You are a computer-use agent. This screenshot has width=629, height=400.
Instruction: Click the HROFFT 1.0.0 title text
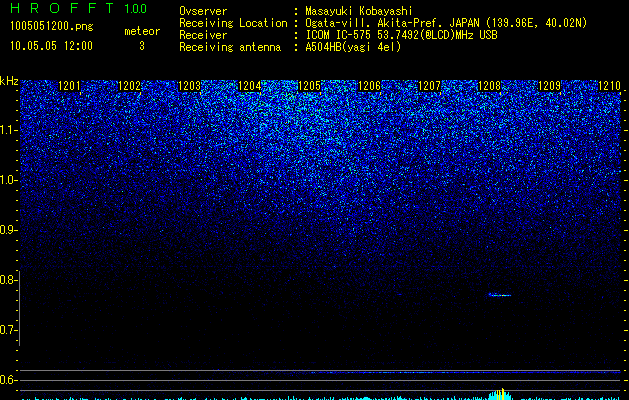point(79,8)
